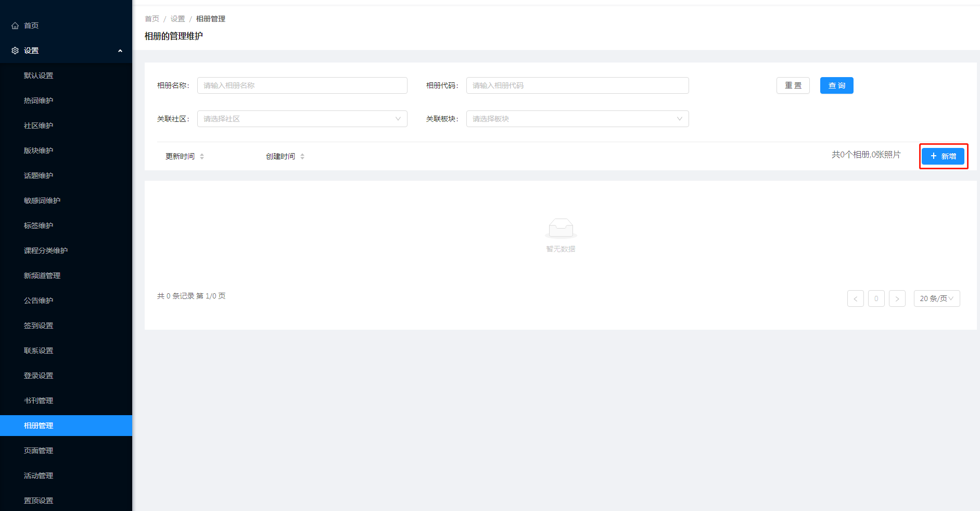Screen dimensions: 980x511
Task: Collapse the 设置 menu chevron
Action: [x=120, y=51]
